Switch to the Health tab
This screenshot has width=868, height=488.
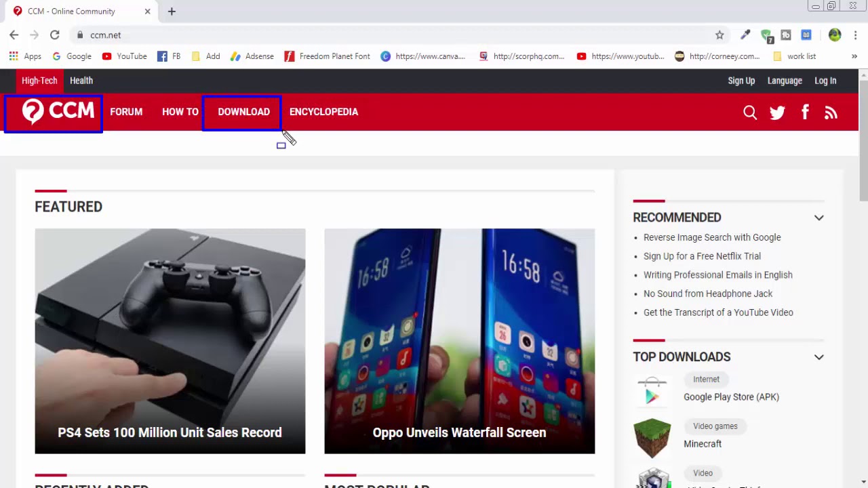point(81,81)
